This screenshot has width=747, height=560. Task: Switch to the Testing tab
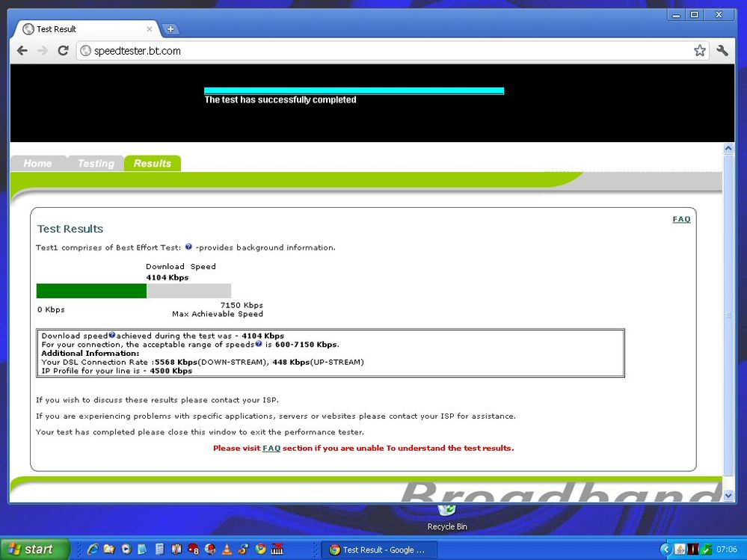tap(96, 163)
